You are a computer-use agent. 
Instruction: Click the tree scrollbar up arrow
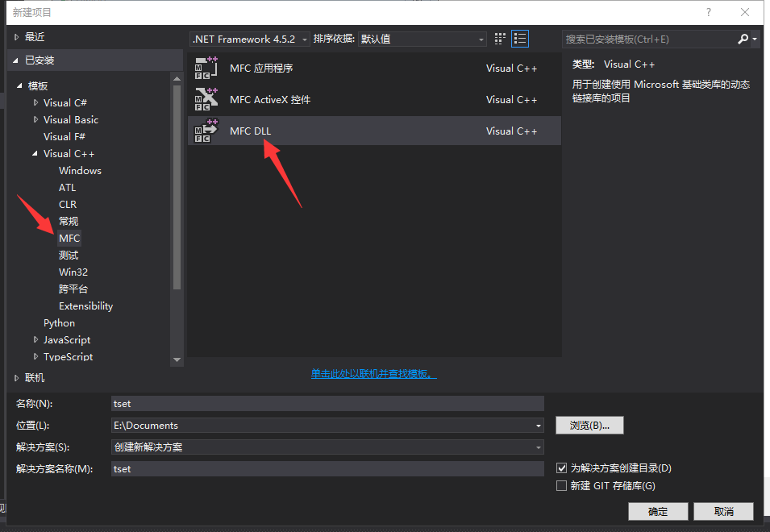[177, 78]
